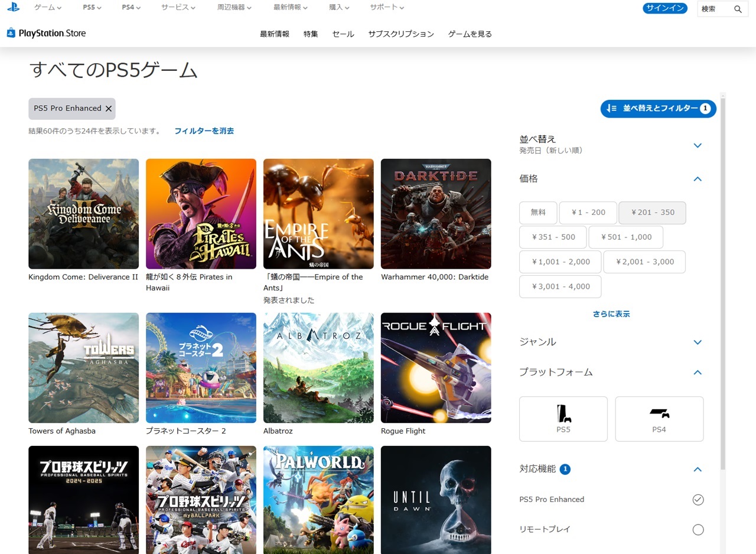Select the ¥3,001 - 4,000 price filter
The height and width of the screenshot is (554, 756).
point(560,286)
